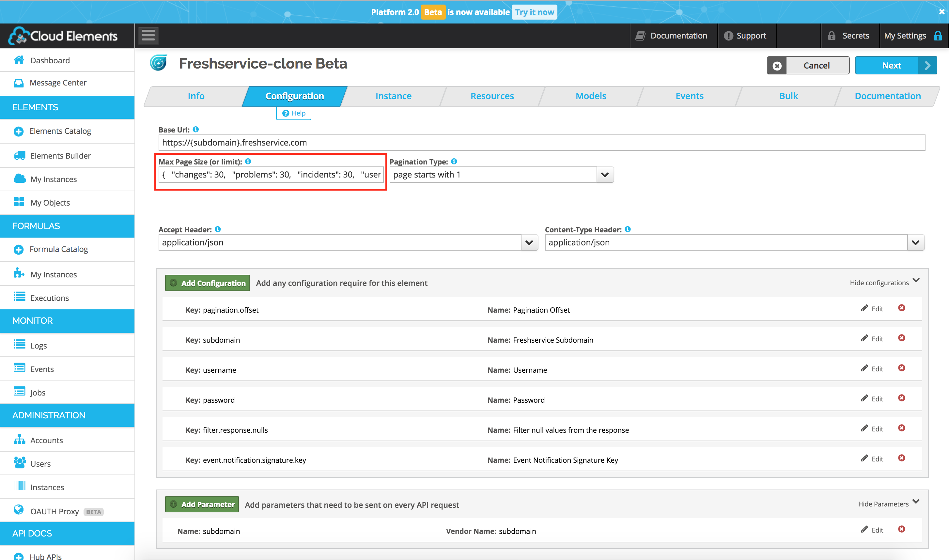This screenshot has width=949, height=560.
Task: Edit the subdomain parameter
Action: point(872,530)
